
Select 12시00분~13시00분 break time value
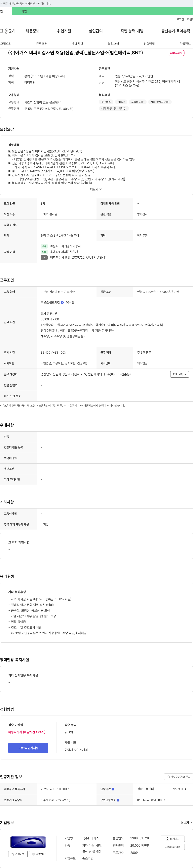[x=53, y=352]
